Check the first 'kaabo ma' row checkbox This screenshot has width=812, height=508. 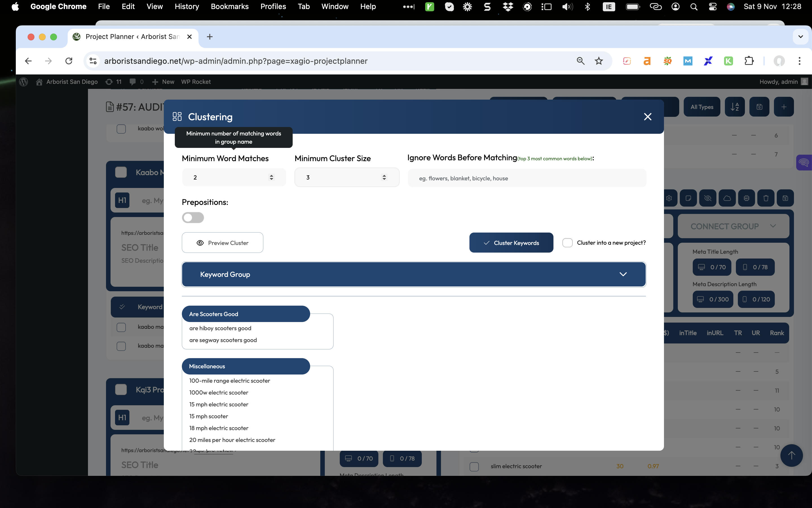click(121, 327)
